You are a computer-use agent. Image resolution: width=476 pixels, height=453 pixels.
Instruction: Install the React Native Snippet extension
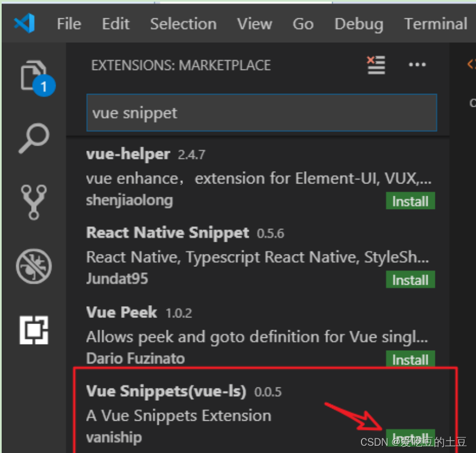[410, 280]
